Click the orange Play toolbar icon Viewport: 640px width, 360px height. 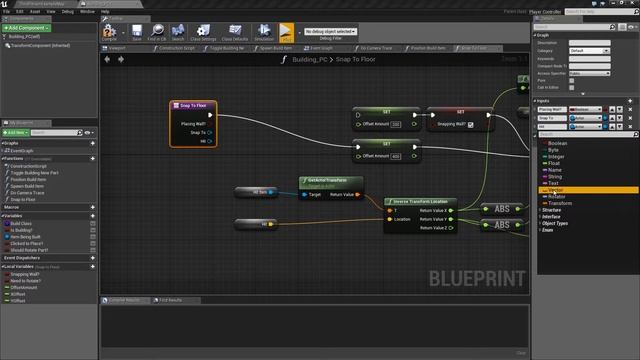click(x=286, y=32)
